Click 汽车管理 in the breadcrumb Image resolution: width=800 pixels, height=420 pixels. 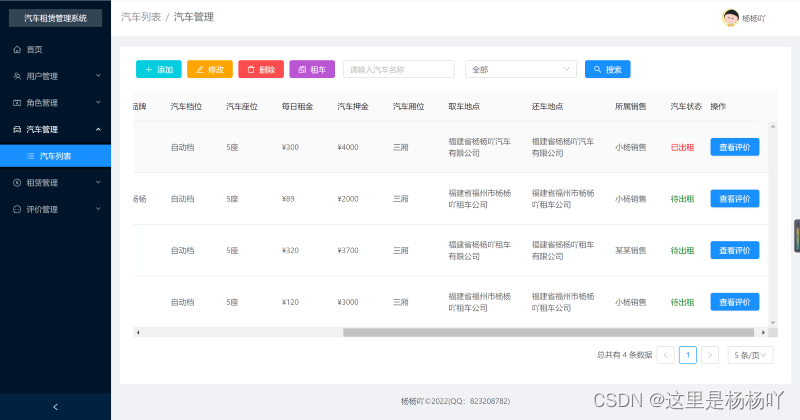pyautogui.click(x=193, y=17)
